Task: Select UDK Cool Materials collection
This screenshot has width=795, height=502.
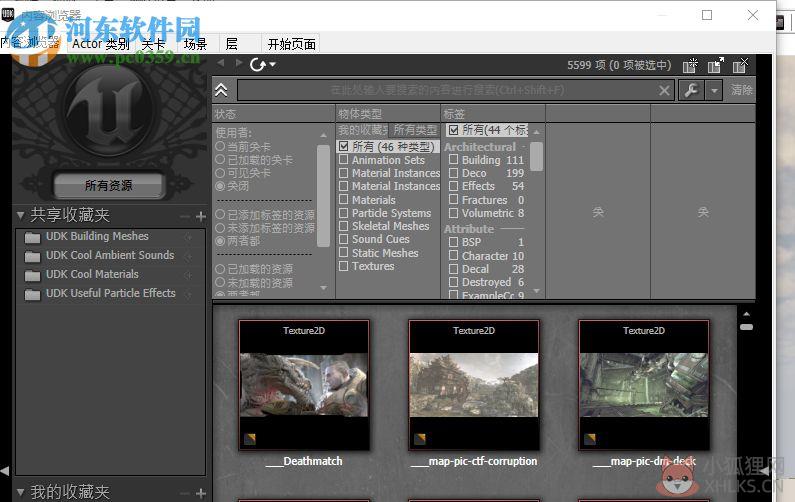Action: 110,274
